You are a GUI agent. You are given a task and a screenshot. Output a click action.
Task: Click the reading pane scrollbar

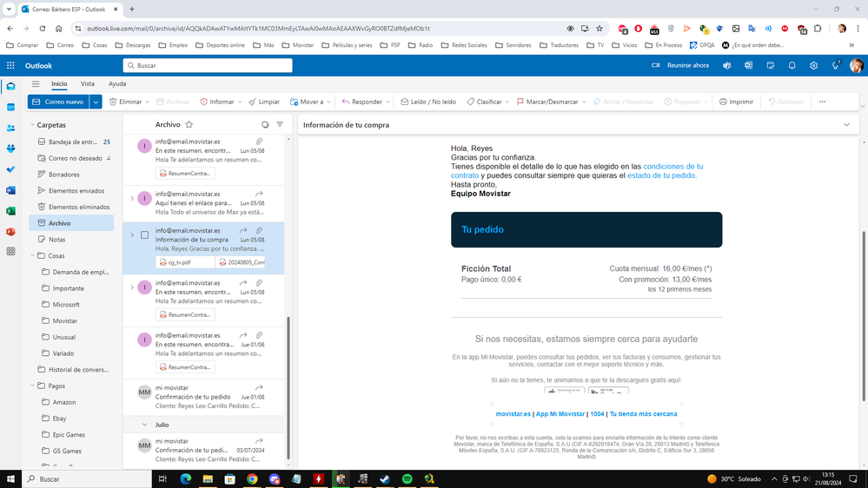point(864,315)
